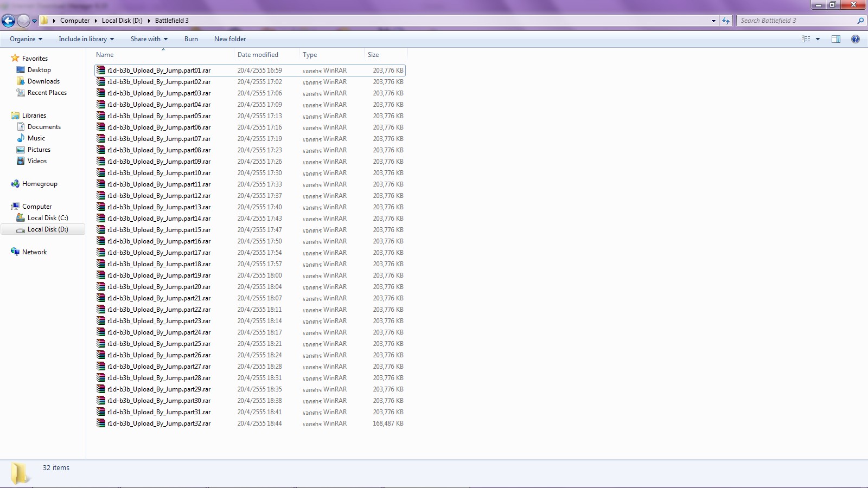This screenshot has height=488, width=868.
Task: Click the Forward navigation arrow
Action: pyautogui.click(x=23, y=21)
